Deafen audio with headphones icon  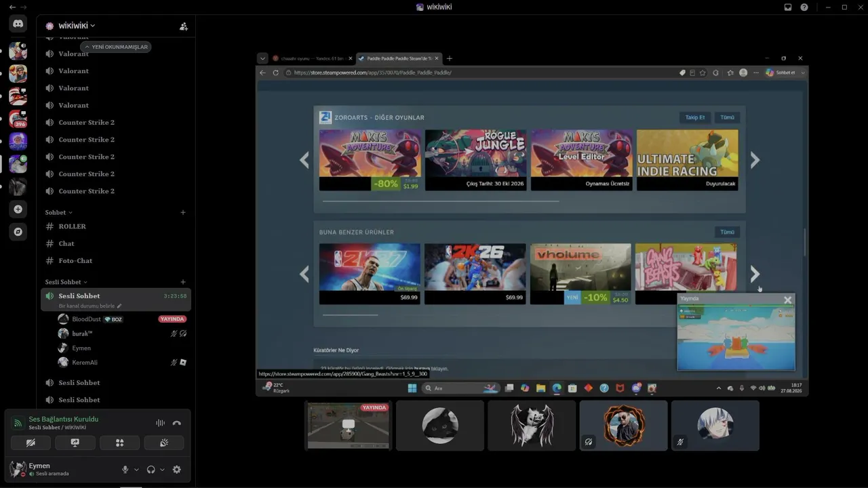(x=151, y=470)
